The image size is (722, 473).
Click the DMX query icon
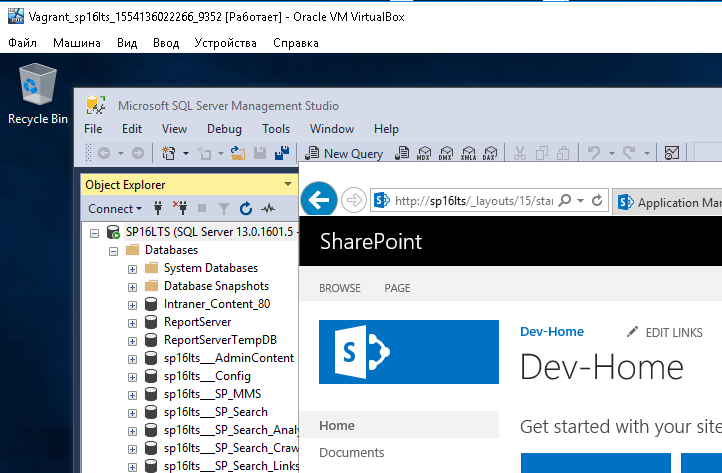pyautogui.click(x=445, y=153)
